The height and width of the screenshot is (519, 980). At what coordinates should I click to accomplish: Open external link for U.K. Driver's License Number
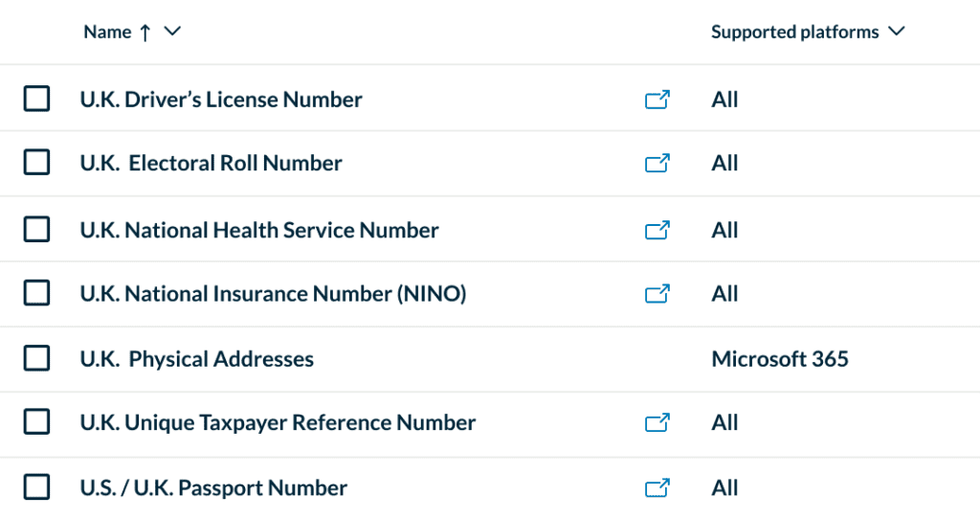[x=657, y=100]
